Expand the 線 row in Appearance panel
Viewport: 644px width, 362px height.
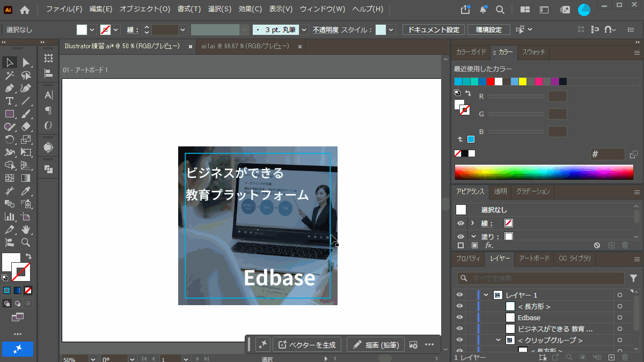(x=472, y=223)
